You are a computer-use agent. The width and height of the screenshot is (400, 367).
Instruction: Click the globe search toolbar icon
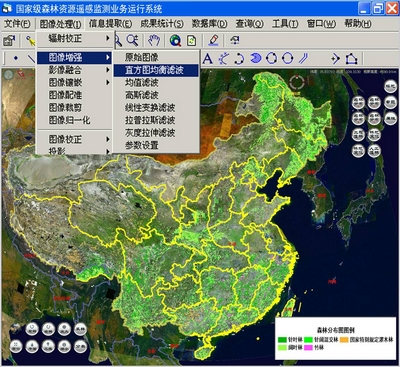[175, 40]
